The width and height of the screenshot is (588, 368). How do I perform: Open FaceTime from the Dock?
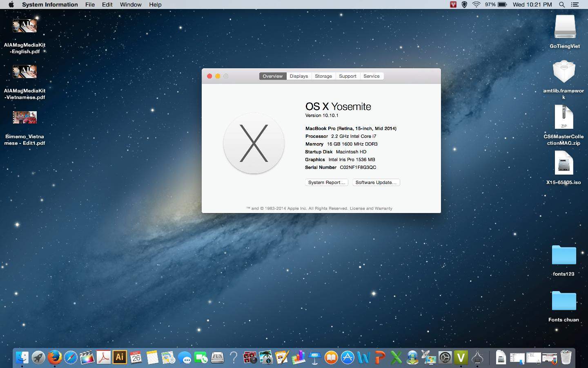point(201,357)
